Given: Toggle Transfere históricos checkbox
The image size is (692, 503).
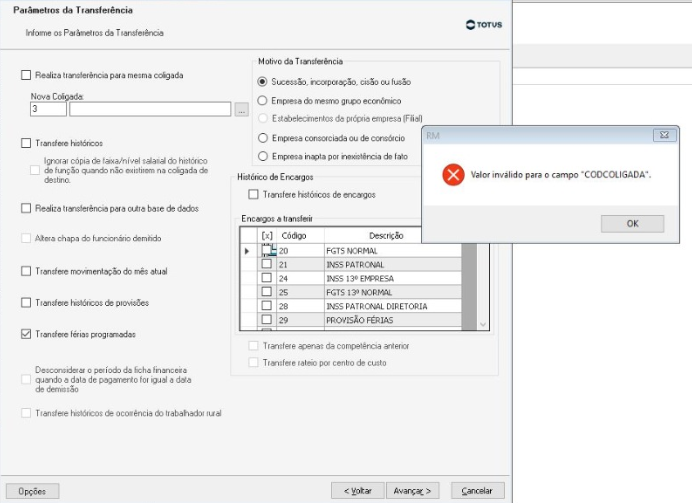Looking at the screenshot, I should point(26,143).
